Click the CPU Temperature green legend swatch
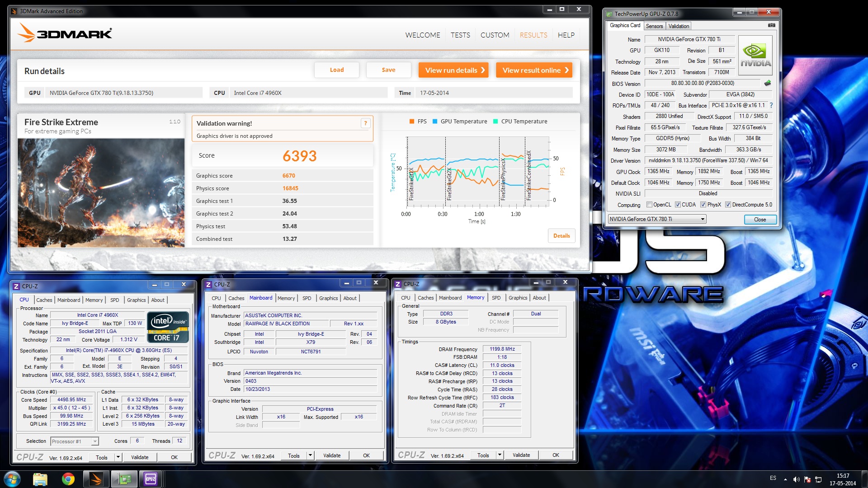The image size is (868, 488). (495, 122)
